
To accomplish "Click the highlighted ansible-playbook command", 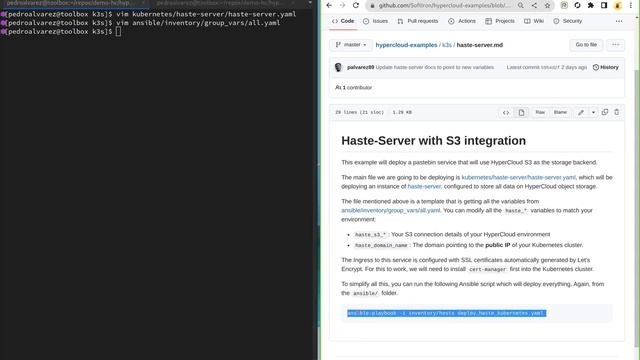I will tap(447, 313).
